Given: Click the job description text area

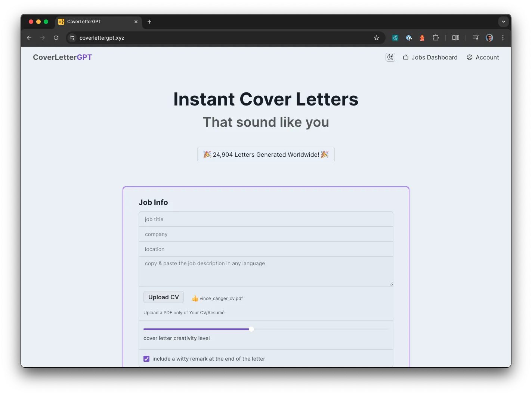Looking at the screenshot, I should coord(266,271).
